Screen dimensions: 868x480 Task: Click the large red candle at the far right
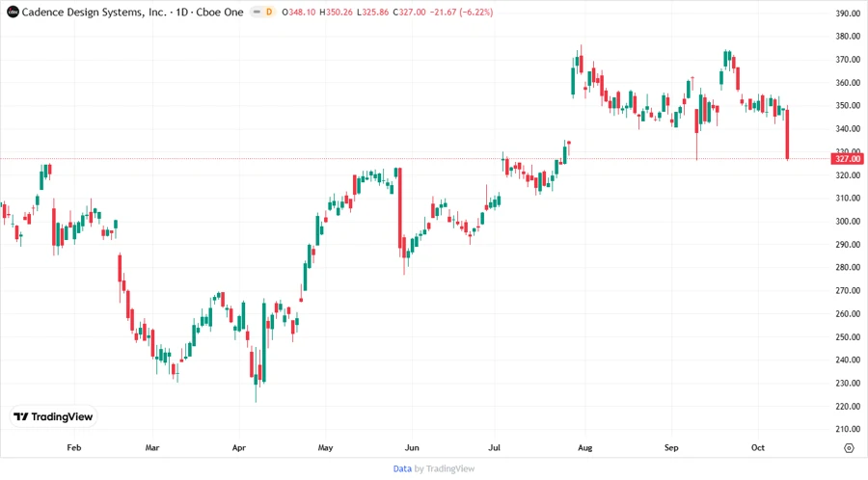pyautogui.click(x=788, y=134)
